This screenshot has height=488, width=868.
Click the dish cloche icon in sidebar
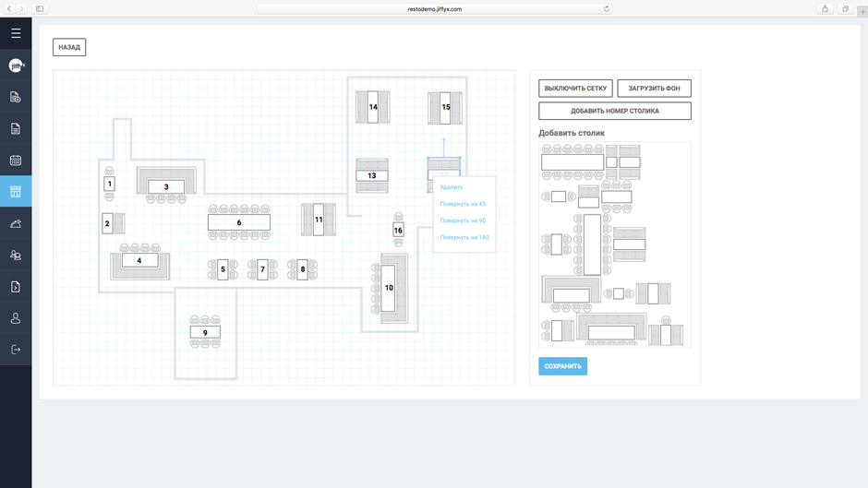16,223
